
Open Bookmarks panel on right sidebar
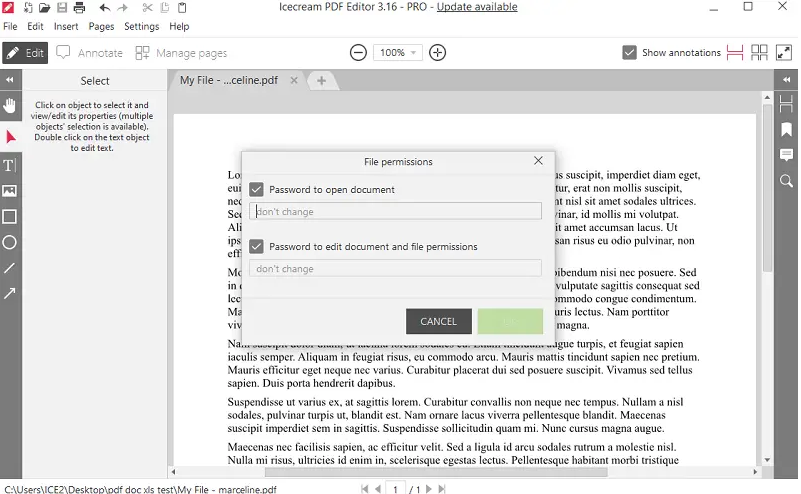(787, 129)
